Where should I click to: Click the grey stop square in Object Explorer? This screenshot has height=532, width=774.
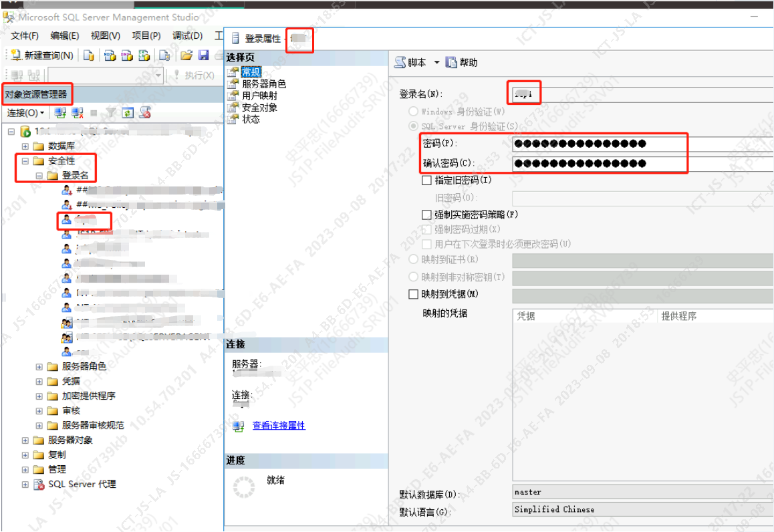click(94, 113)
